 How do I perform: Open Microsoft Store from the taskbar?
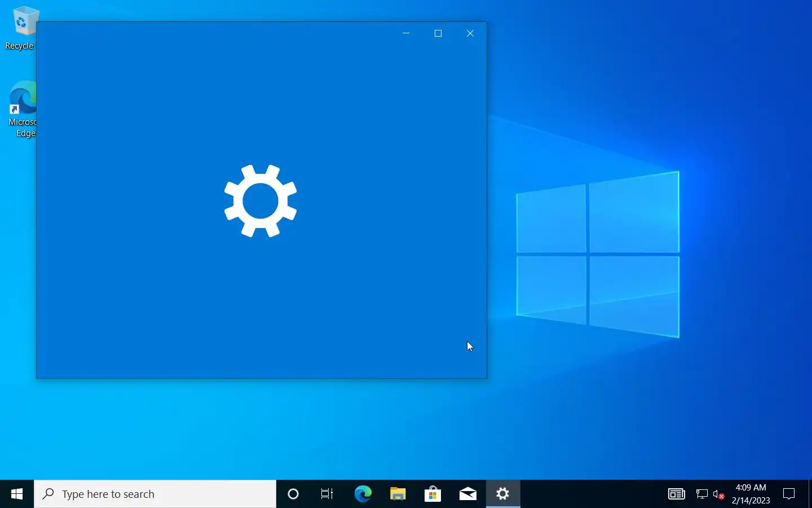433,494
